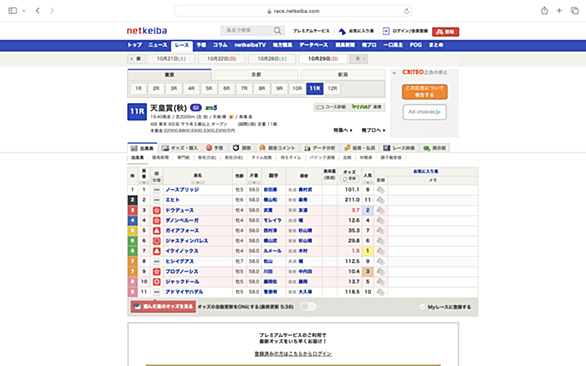The width and height of the screenshot is (586, 366).
Task: Open the favorite horses icon in header
Action: (x=342, y=31)
